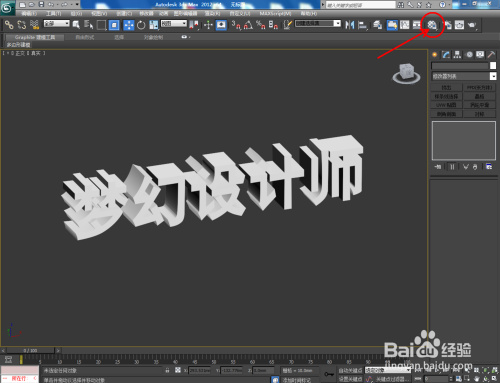Viewport: 500px width, 383px height.
Task: Open the Edit menu
Action: (29, 14)
